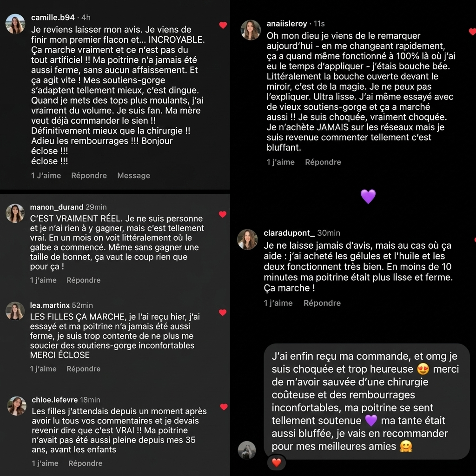The image size is (476, 476).
Task: Open the message sender's gray avatar
Action: point(247,450)
